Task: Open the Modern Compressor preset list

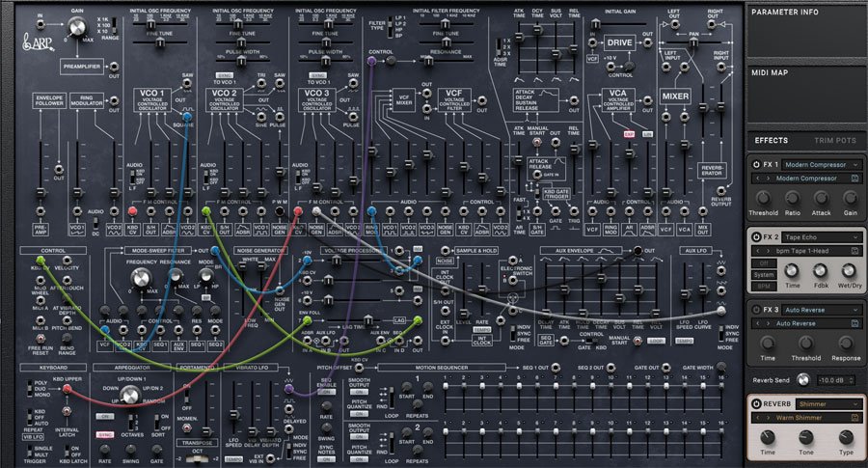Action: click(x=806, y=179)
